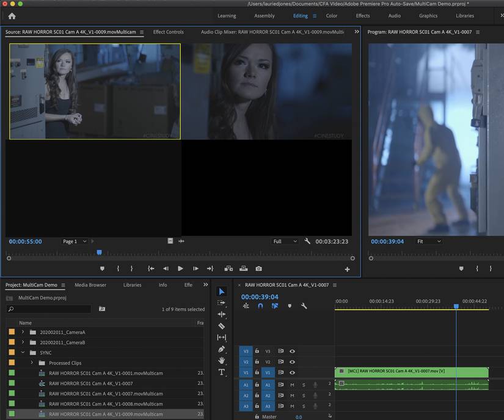The image size is (504, 420).
Task: Select the Razor tool
Action: click(222, 327)
